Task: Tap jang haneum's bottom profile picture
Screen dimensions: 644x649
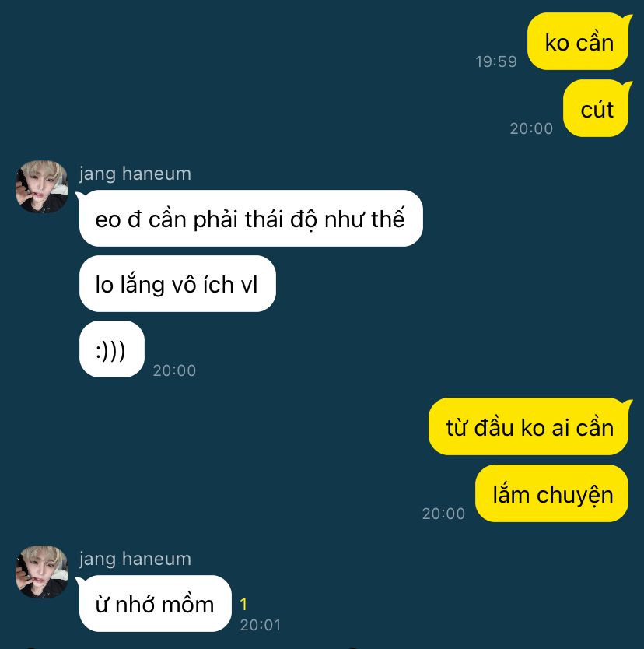Action: click(42, 572)
